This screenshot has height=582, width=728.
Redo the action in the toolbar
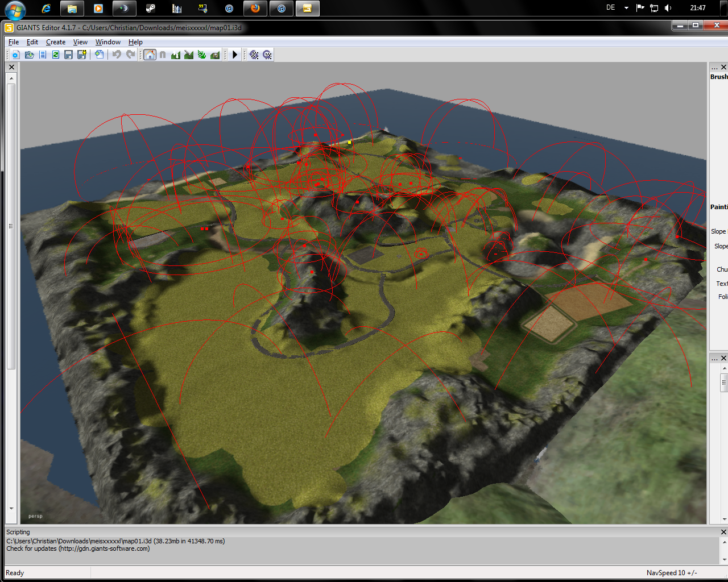click(130, 55)
